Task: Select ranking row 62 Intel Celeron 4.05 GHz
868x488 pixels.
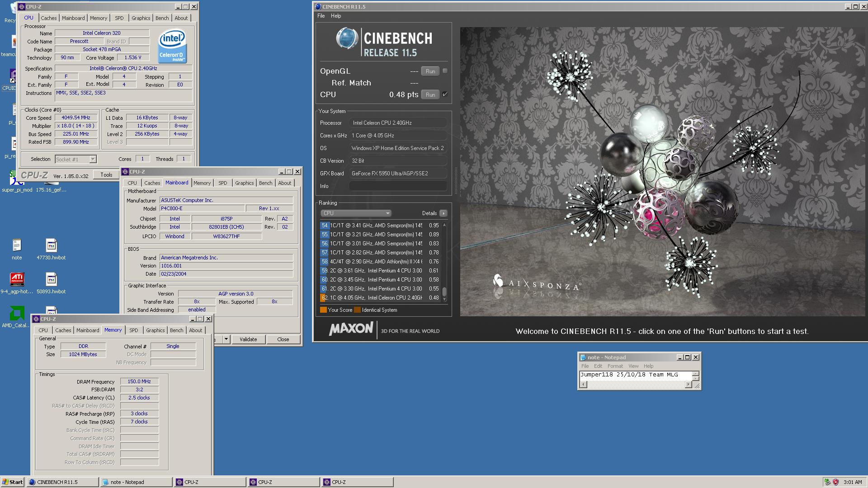Action: coord(380,298)
